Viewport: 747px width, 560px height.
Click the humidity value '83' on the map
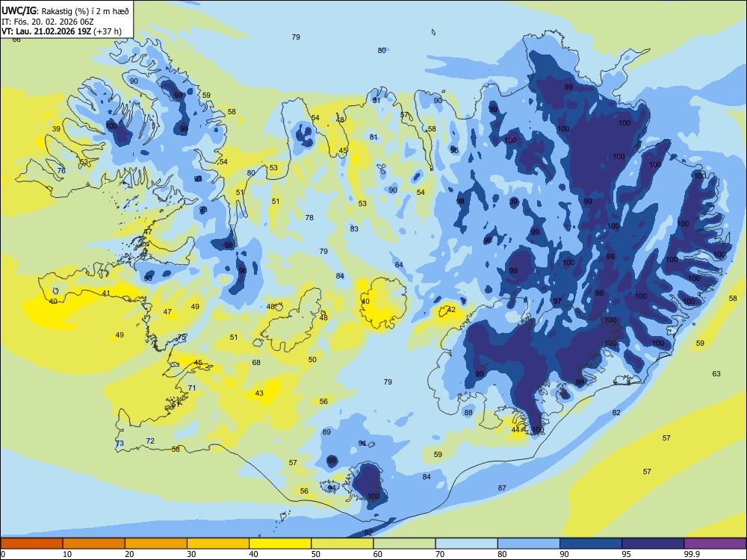coord(354,228)
